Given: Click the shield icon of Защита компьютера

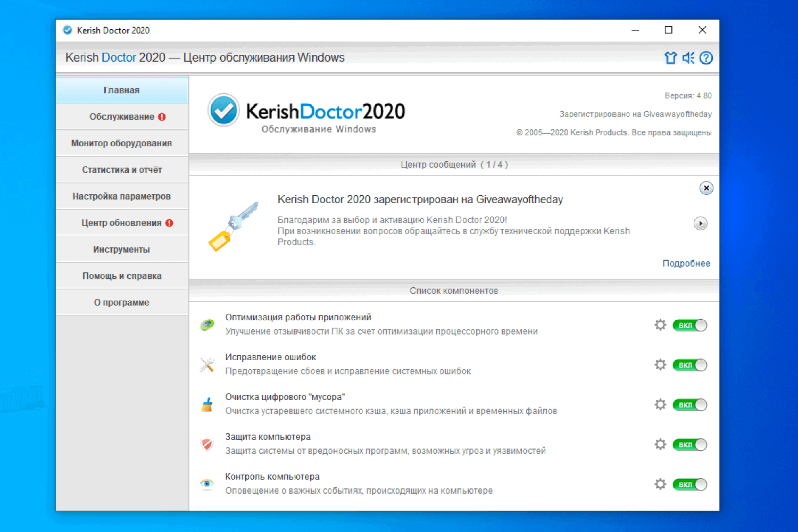Looking at the screenshot, I should 207,444.
